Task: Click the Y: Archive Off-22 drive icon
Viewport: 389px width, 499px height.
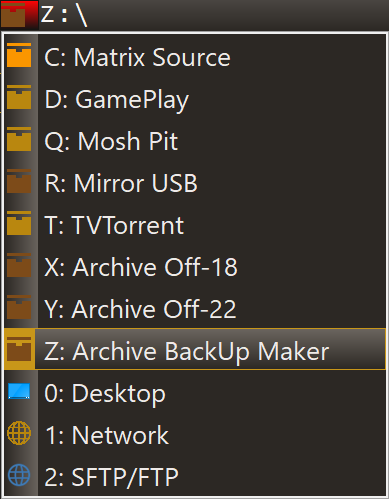Action: tap(19, 307)
